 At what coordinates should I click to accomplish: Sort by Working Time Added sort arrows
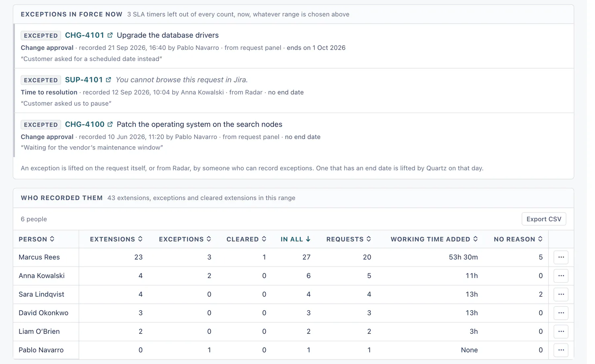[x=476, y=239]
